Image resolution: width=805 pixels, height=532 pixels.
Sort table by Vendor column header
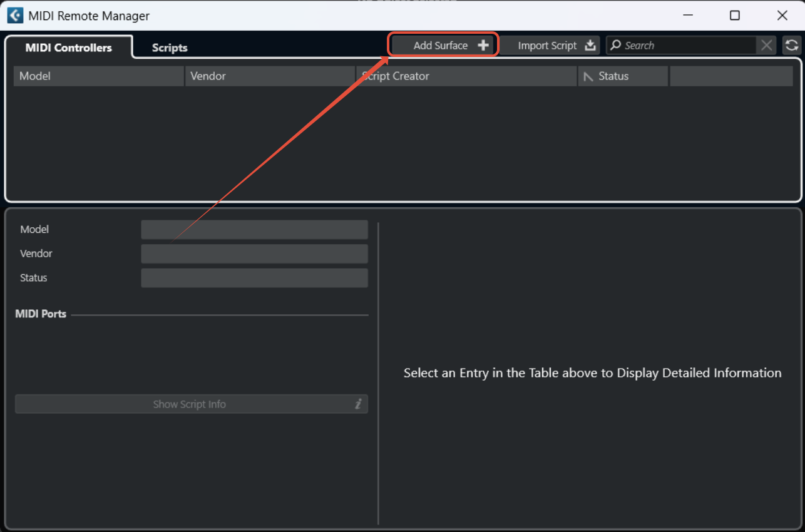click(x=270, y=76)
